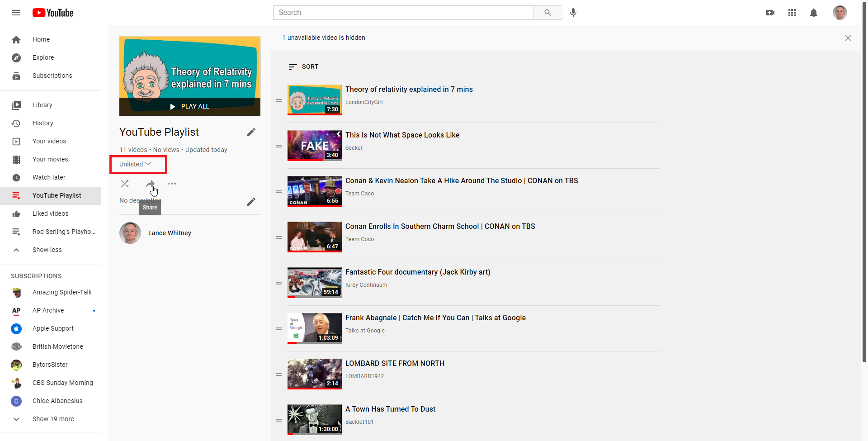868x441 pixels.
Task: Open Rod Serling's Playhouse playlist
Action: 51,232
